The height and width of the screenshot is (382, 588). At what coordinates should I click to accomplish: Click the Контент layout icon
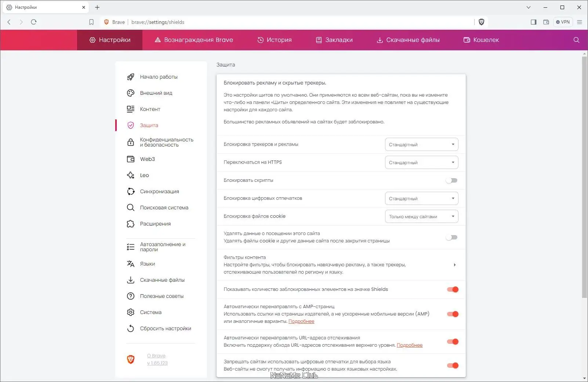(x=131, y=109)
